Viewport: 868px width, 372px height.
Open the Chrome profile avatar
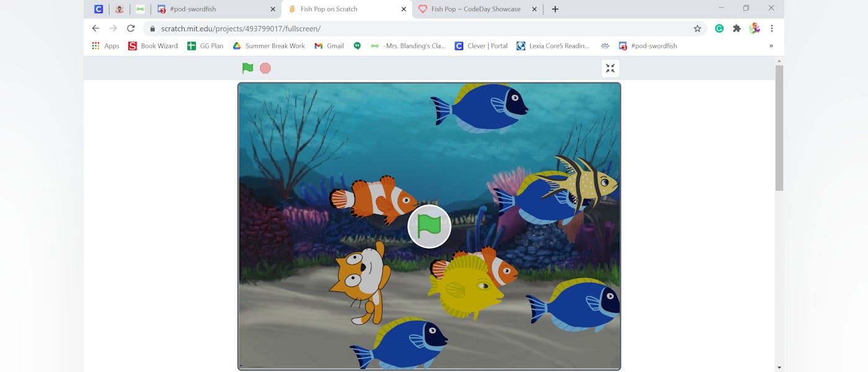[x=755, y=29]
